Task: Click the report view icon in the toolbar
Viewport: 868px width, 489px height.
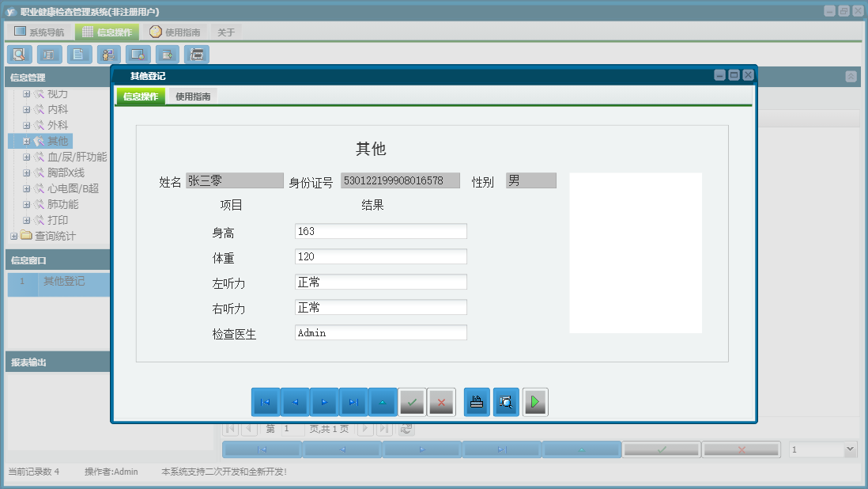Action: (x=48, y=54)
